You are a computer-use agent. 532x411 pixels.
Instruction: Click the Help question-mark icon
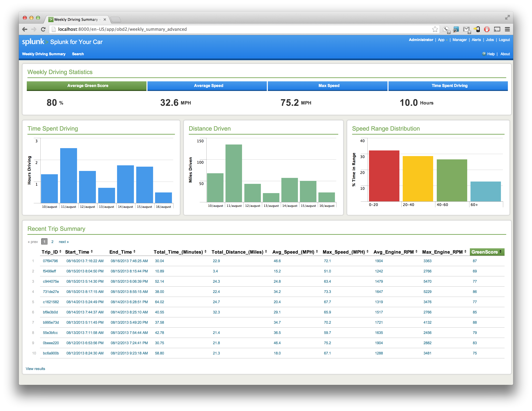pos(484,54)
